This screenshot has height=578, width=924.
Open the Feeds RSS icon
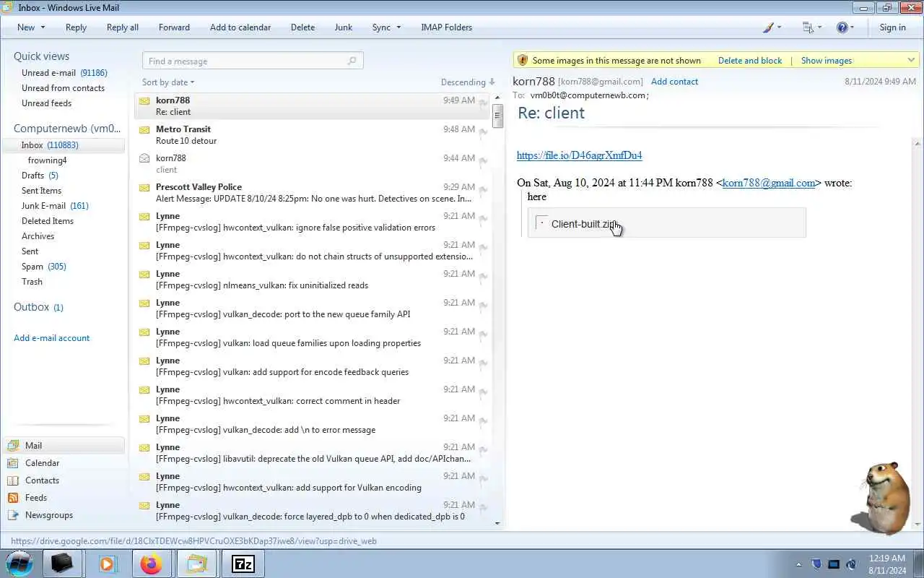point(12,498)
